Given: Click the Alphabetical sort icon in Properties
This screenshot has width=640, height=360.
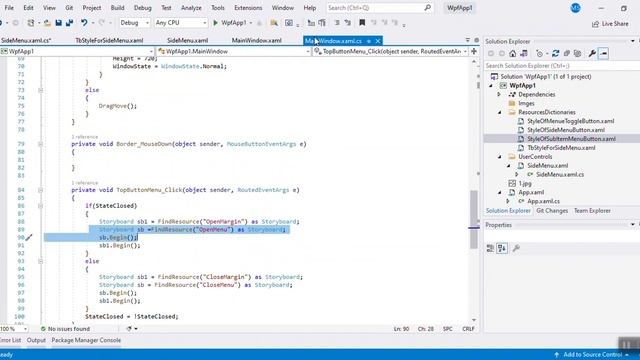Looking at the screenshot, I should [502, 248].
